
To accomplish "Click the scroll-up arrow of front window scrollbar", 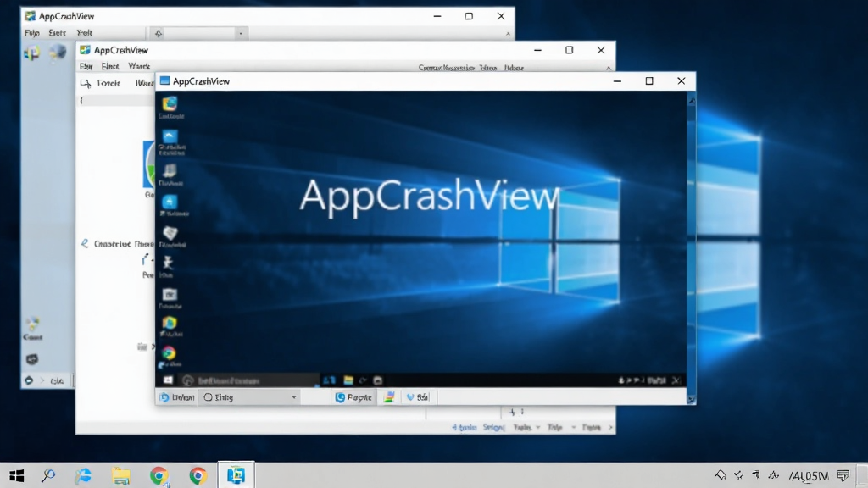I will (692, 101).
